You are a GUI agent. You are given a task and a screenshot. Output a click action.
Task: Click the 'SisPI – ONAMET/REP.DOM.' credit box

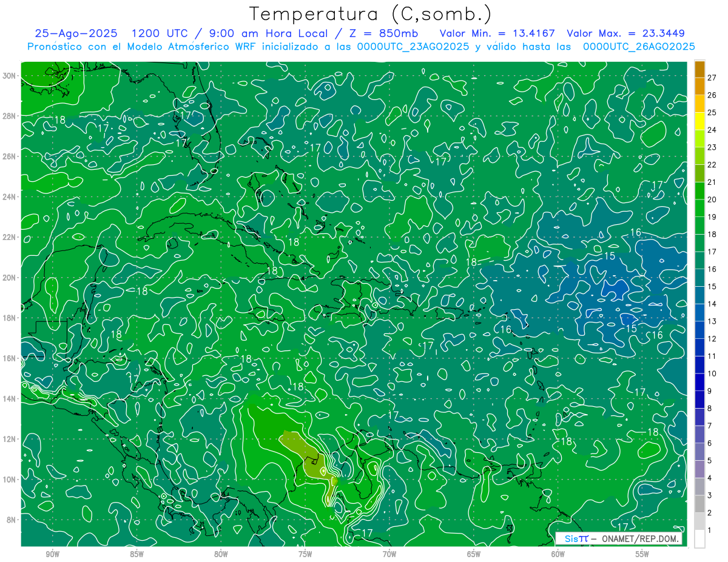point(619,538)
